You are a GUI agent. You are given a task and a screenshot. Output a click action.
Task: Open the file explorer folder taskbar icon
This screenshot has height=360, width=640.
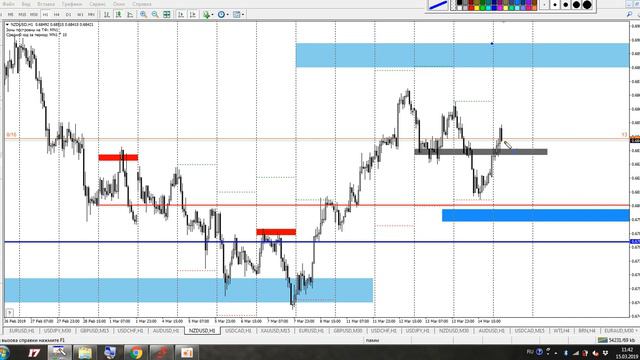[x=85, y=352]
